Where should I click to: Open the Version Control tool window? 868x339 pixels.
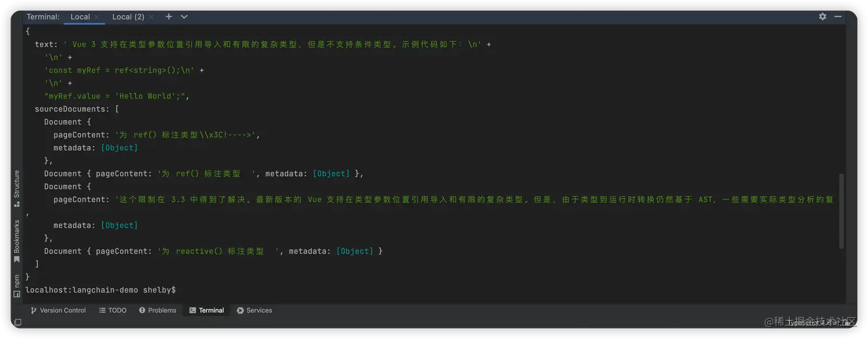(x=58, y=310)
